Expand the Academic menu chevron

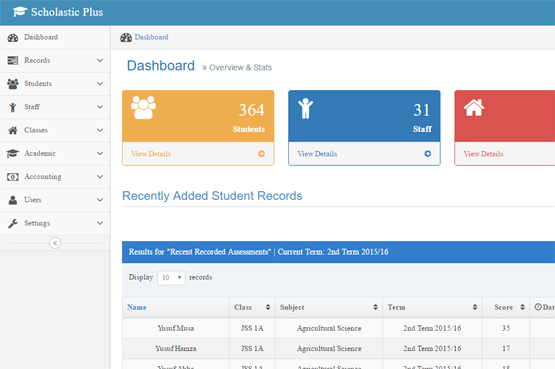pos(100,153)
